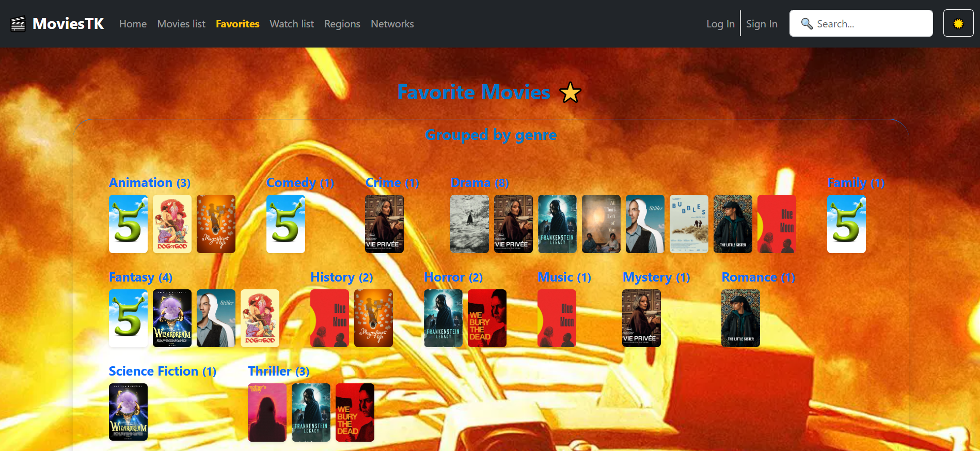Click the Log In link
980x451 pixels.
pyautogui.click(x=720, y=24)
